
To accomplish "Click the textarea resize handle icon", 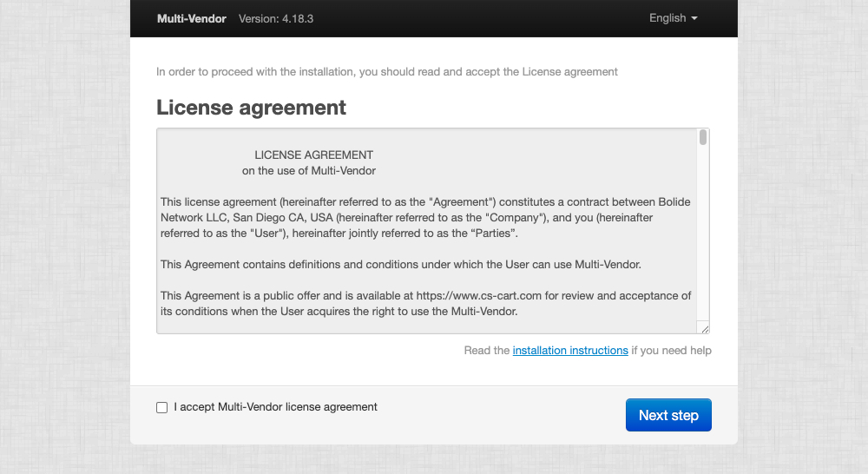I will coord(704,329).
